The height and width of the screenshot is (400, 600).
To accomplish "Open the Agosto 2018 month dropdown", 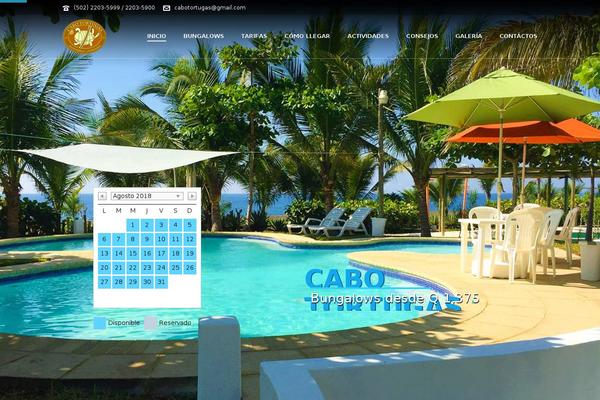I will coord(147,196).
